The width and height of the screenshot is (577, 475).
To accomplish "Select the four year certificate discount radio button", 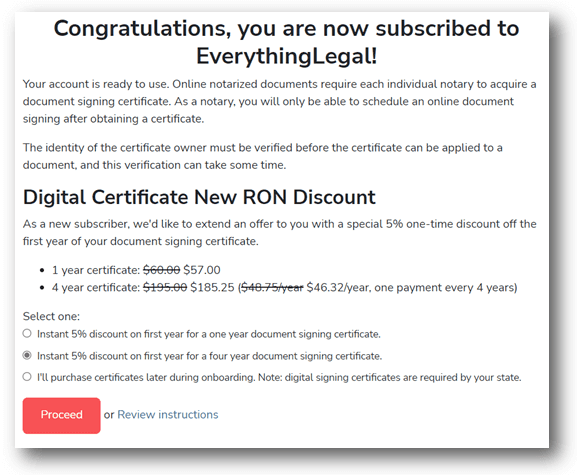I will pos(27,355).
